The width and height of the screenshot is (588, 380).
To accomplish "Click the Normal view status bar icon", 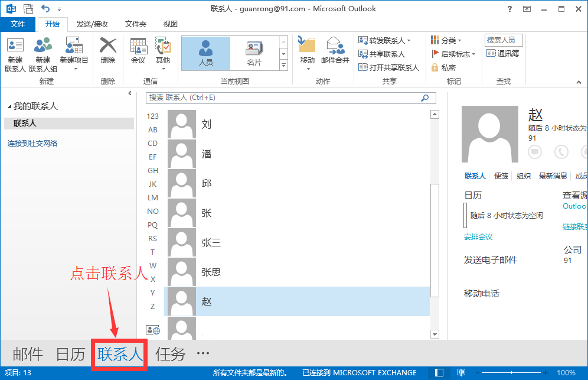I will [x=439, y=372].
